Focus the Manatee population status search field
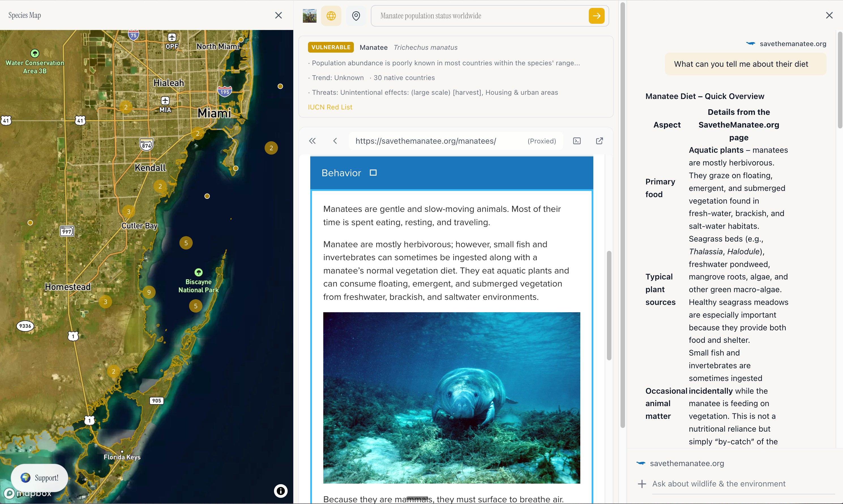Screen dimensions: 843x504 479,16
